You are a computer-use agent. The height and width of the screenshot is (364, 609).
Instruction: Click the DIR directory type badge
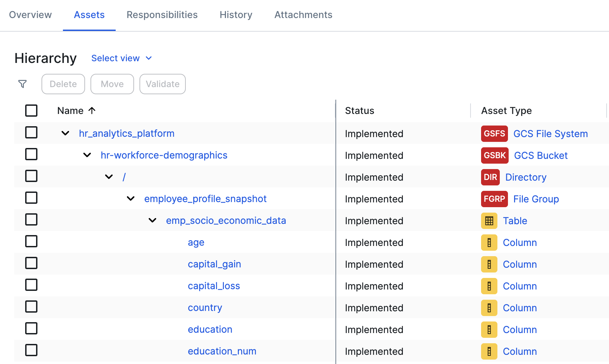tap(490, 177)
